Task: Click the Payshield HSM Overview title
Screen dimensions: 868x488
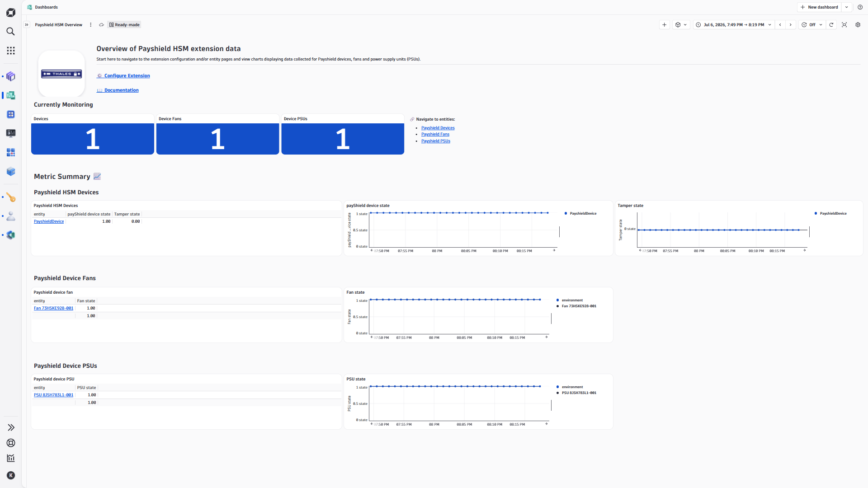Action: click(58, 25)
